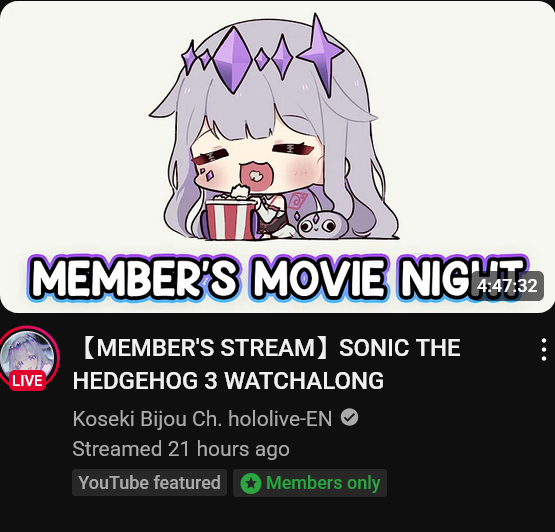Viewport: 555px width, 532px height.
Task: Click the green Members only star icon
Action: [251, 483]
